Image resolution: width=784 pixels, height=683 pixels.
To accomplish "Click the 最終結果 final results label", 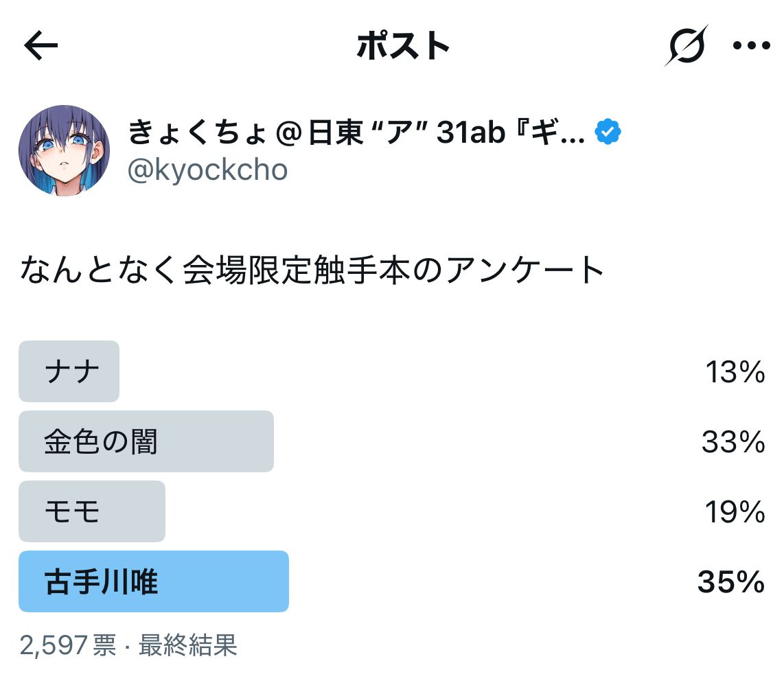I will click(188, 645).
